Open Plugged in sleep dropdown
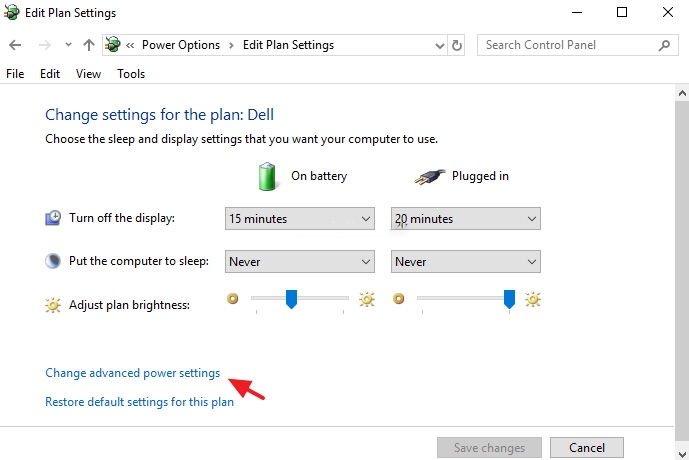This screenshot has height=460, width=689. pos(465,261)
